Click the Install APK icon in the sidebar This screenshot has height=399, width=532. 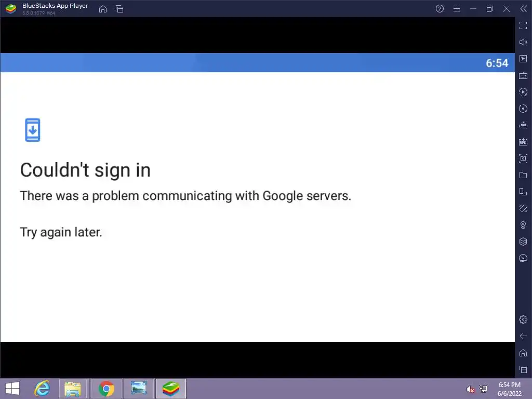pyautogui.click(x=523, y=142)
